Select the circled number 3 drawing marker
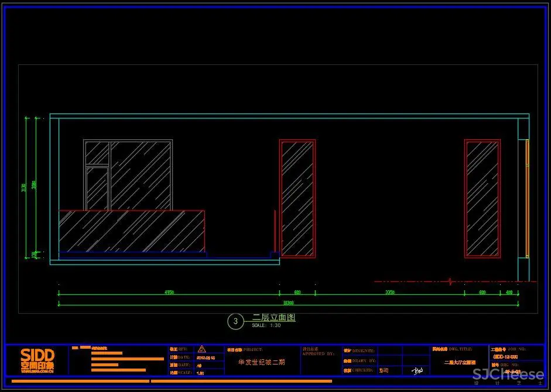Viewport: 551px width, 392px height. pos(235,321)
